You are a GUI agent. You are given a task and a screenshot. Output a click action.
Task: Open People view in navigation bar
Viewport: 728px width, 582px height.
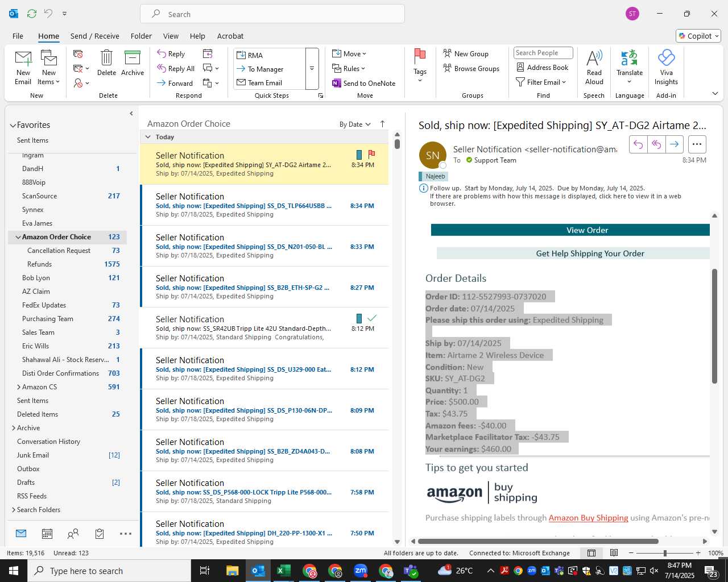(x=73, y=534)
